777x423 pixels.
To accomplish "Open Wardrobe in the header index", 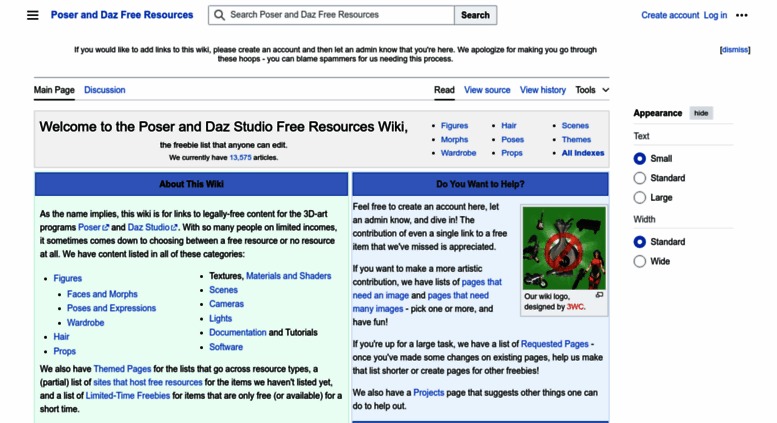I will 458,153.
